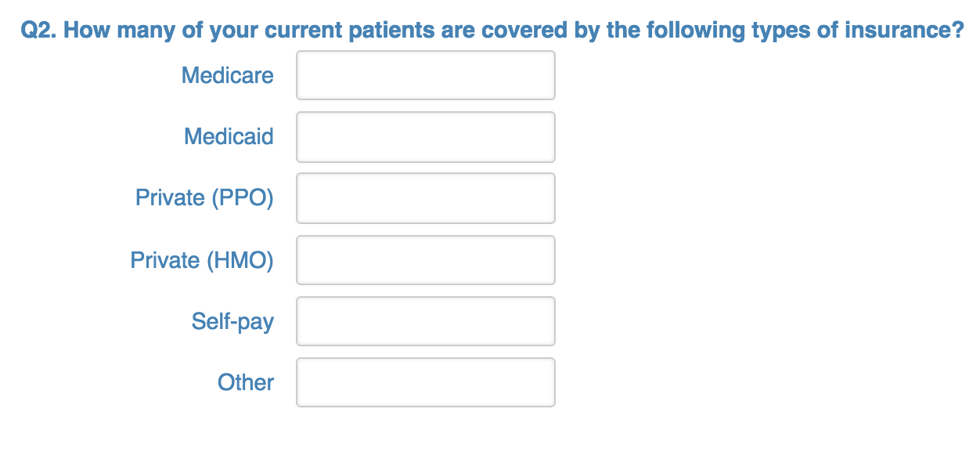Select the Private (PPO) label
This screenshot has height=456, width=980.
click(204, 197)
